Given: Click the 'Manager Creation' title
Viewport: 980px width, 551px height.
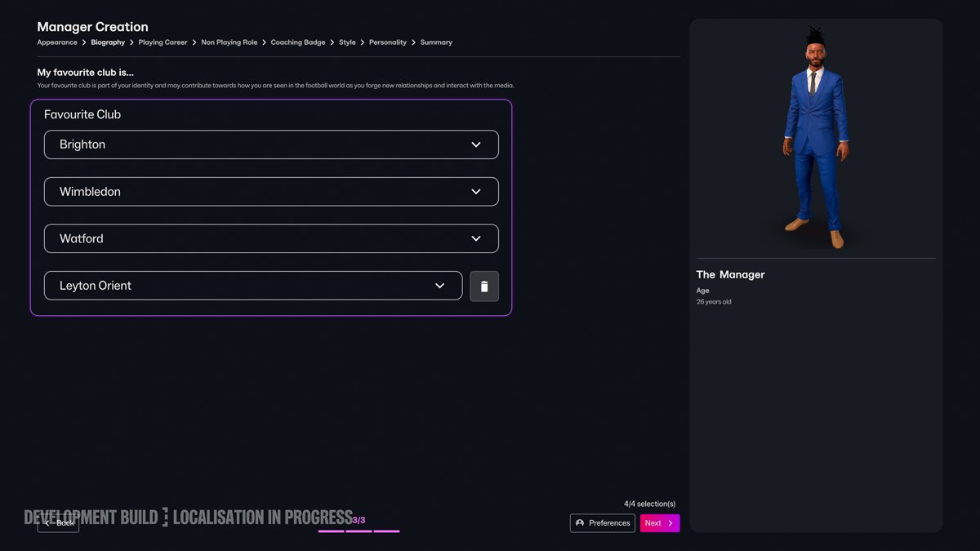Looking at the screenshot, I should click(92, 27).
